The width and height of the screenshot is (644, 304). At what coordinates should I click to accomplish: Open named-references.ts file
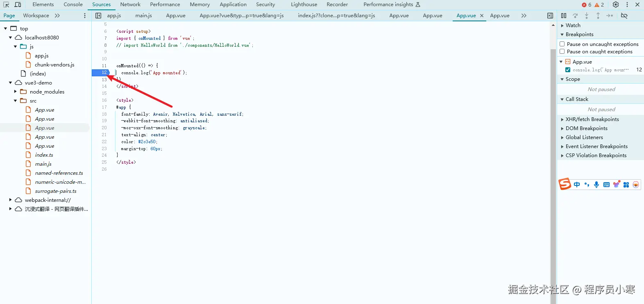click(59, 173)
